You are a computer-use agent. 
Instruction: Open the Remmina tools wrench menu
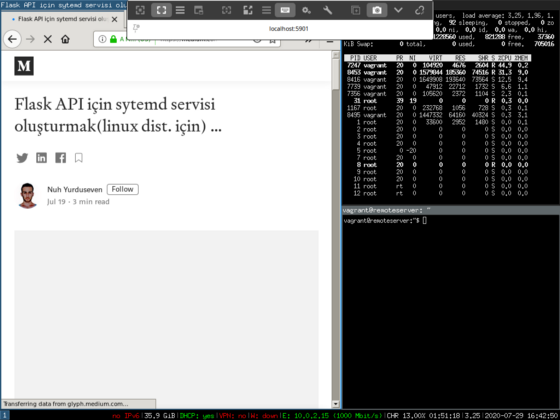328,10
